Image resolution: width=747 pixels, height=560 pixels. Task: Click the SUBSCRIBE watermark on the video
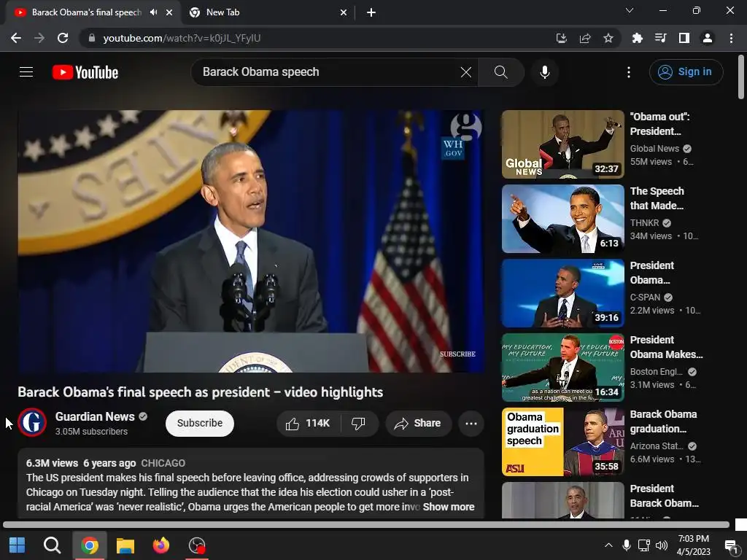(457, 354)
